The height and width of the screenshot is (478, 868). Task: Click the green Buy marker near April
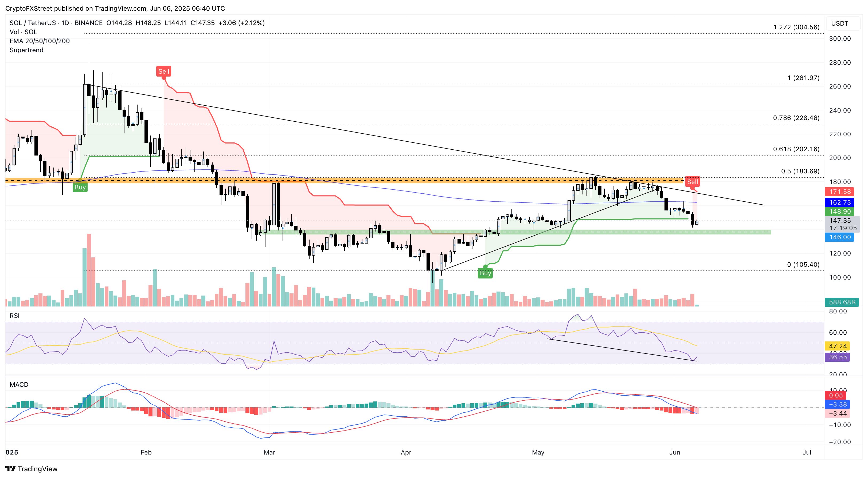coord(485,273)
